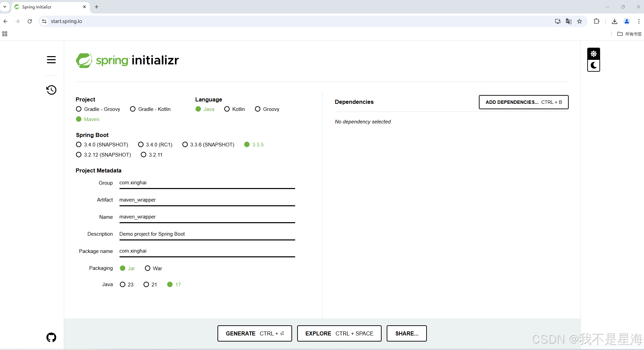Choose Java language

coord(205,109)
